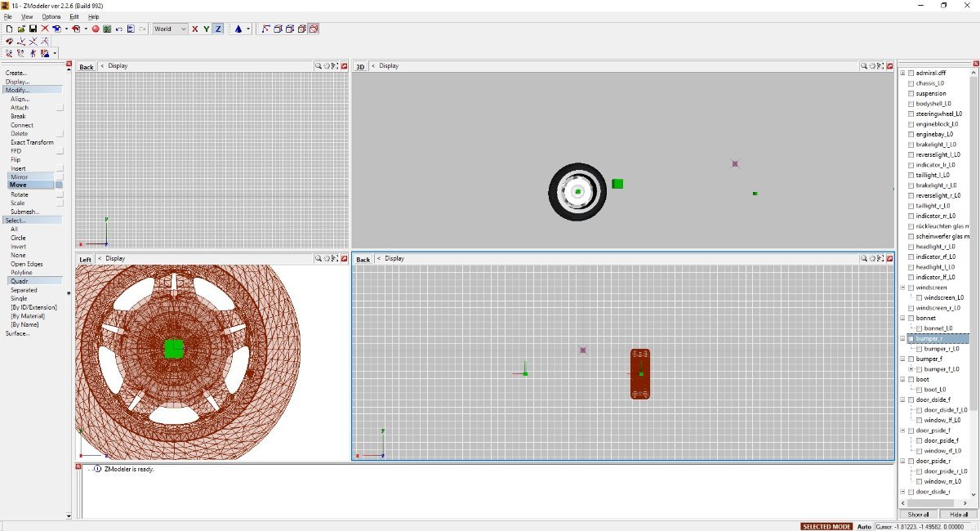Tick the checkbox next to suspension
This screenshot has height=531, width=980.
click(911, 93)
